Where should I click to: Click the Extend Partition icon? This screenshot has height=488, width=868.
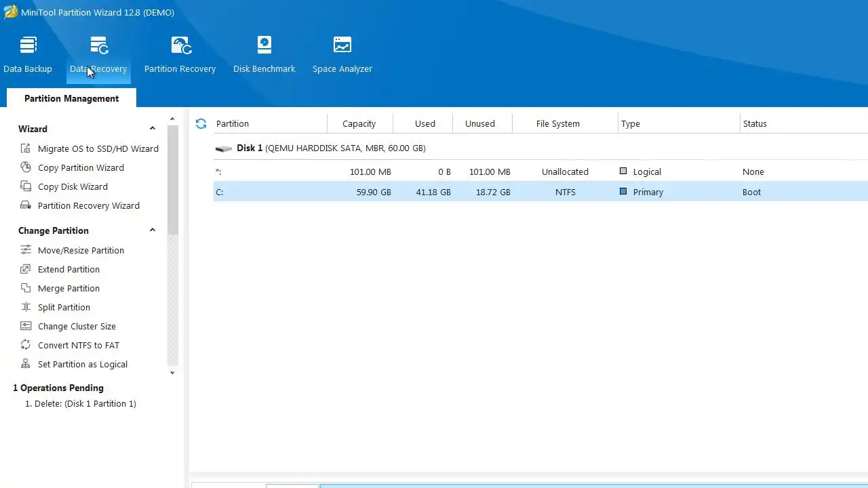26,269
